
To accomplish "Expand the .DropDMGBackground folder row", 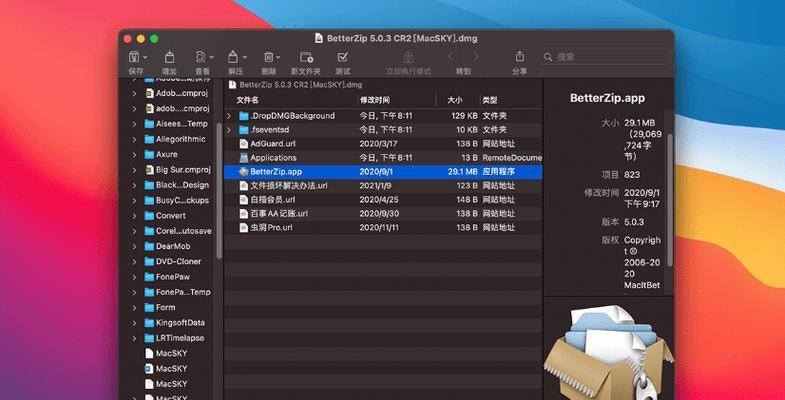I will click(x=229, y=116).
